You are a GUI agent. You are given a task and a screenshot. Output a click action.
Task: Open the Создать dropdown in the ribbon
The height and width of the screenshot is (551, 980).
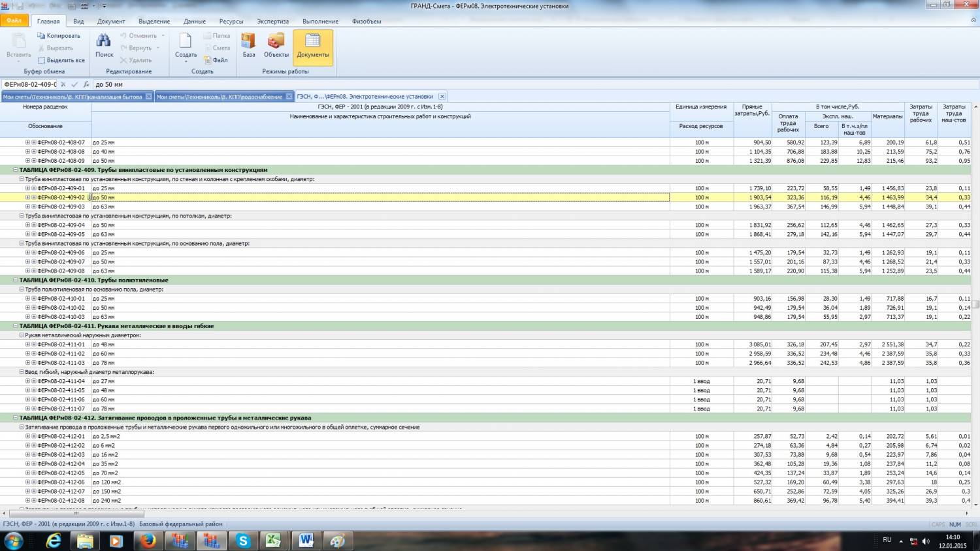point(186,60)
